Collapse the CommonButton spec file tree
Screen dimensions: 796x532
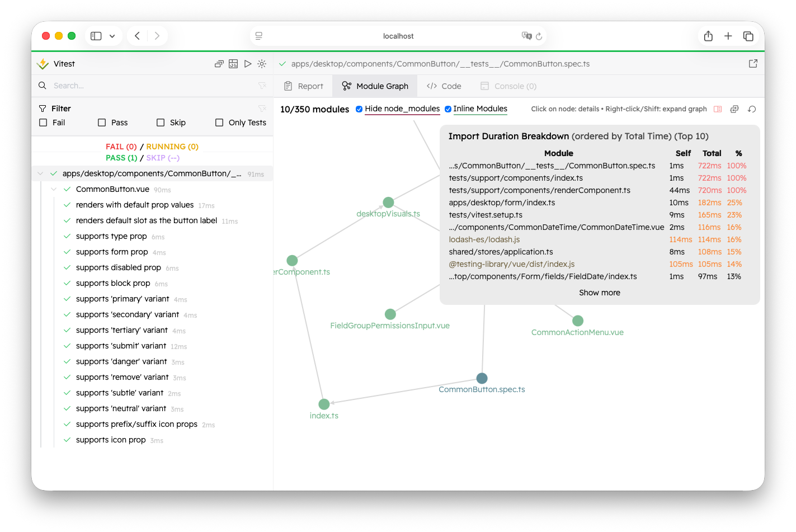coord(40,173)
